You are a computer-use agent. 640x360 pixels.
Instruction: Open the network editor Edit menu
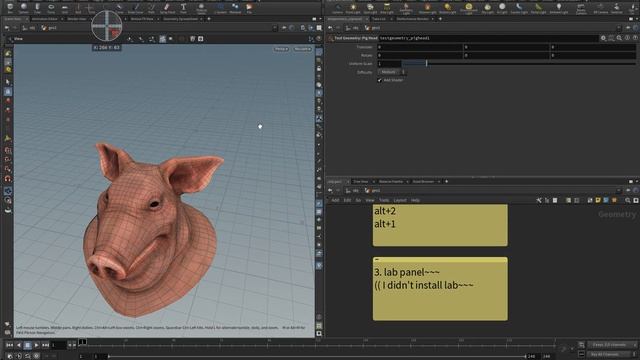[x=347, y=200]
